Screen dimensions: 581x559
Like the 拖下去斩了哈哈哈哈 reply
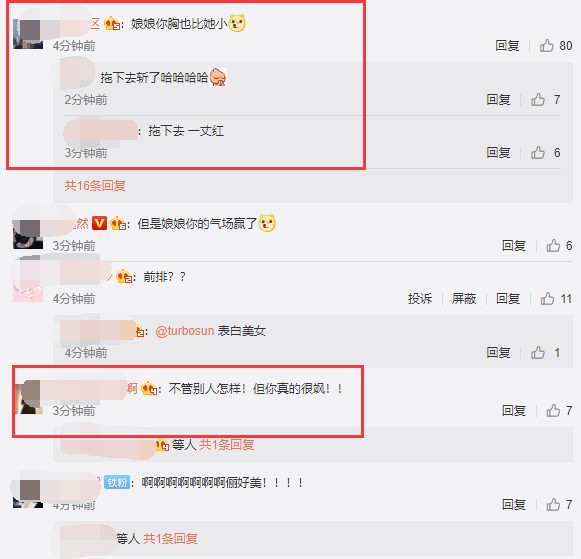[x=538, y=99]
